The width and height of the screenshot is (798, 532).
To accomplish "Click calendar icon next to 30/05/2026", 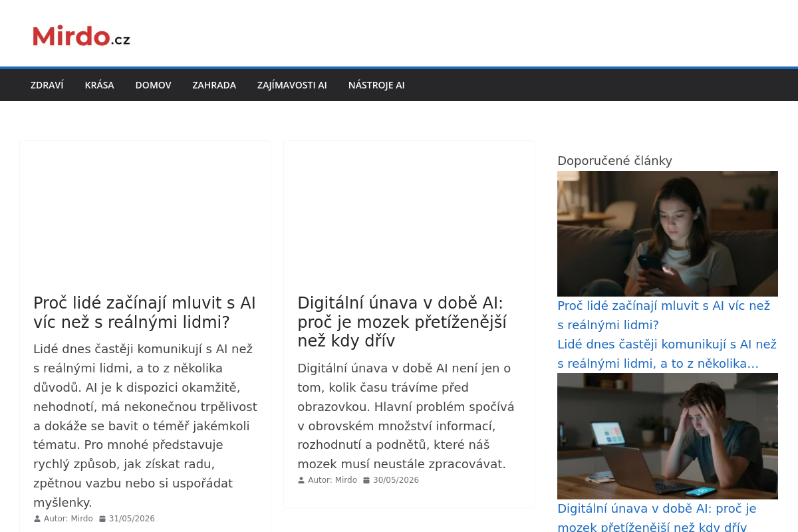I will click(x=366, y=480).
